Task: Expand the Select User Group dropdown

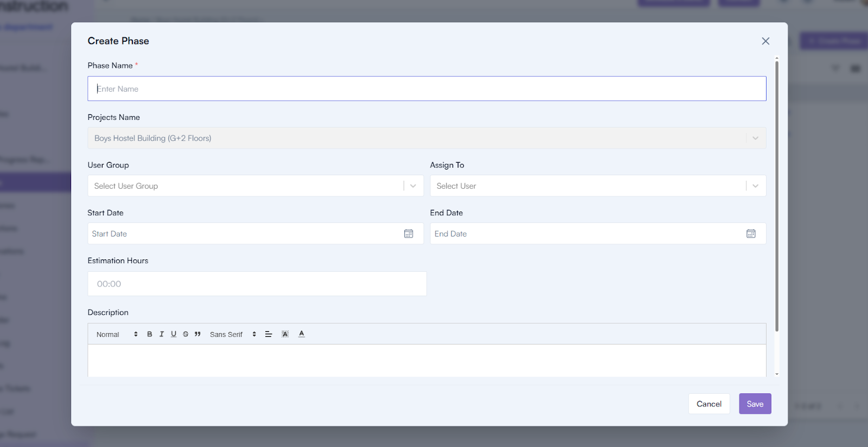Action: [413, 186]
